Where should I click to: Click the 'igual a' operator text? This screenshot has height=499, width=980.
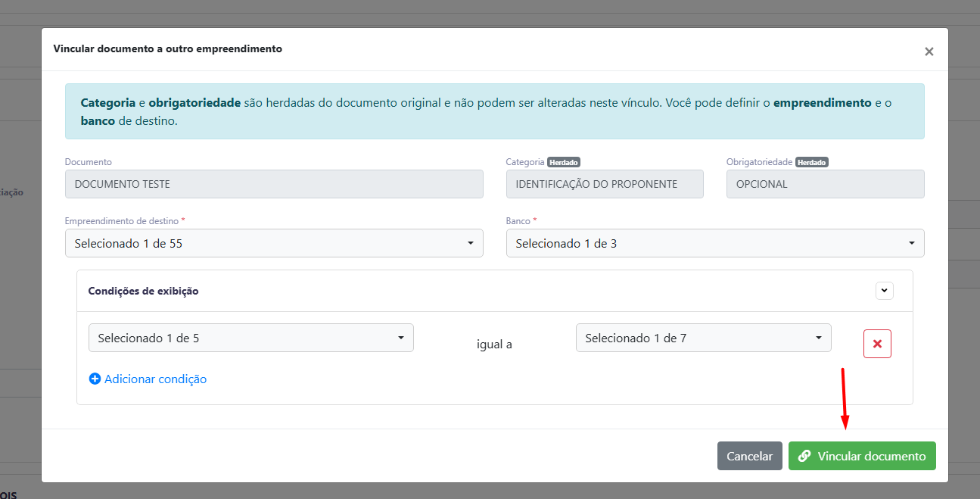pos(495,345)
